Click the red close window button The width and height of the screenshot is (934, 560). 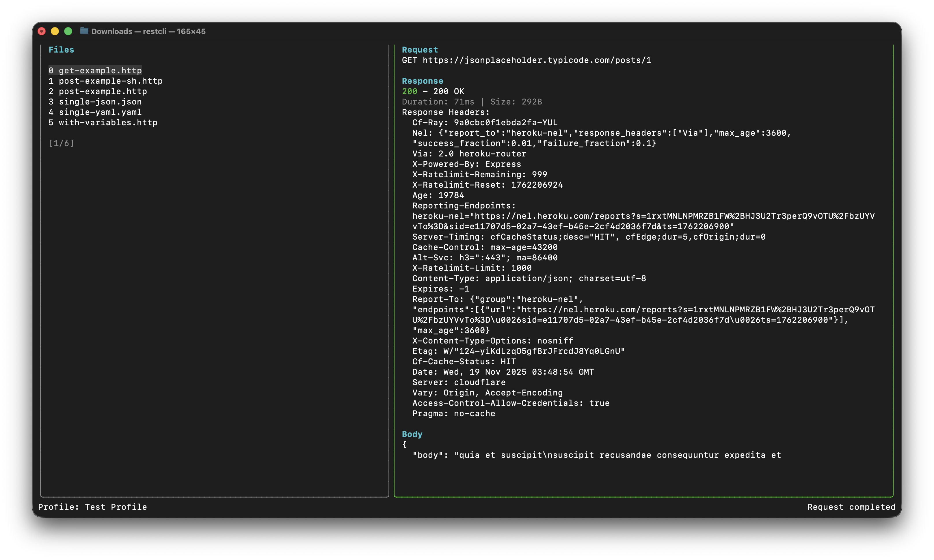(42, 31)
